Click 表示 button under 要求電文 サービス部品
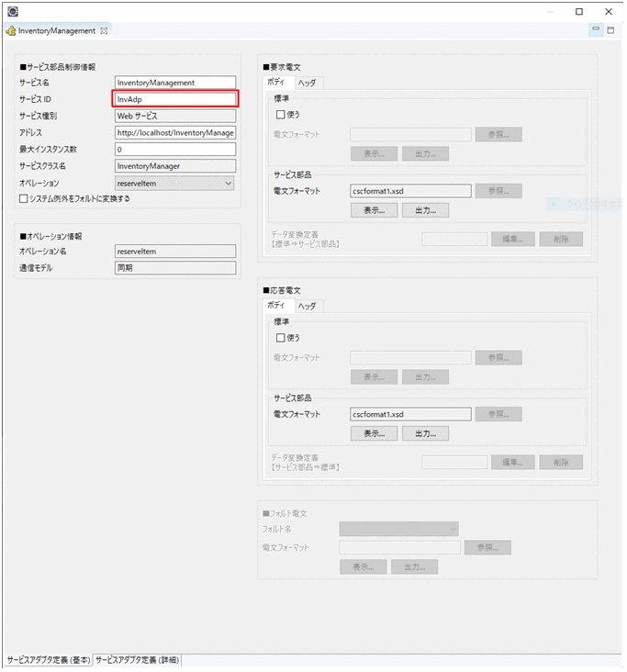627x672 pixels. (375, 210)
